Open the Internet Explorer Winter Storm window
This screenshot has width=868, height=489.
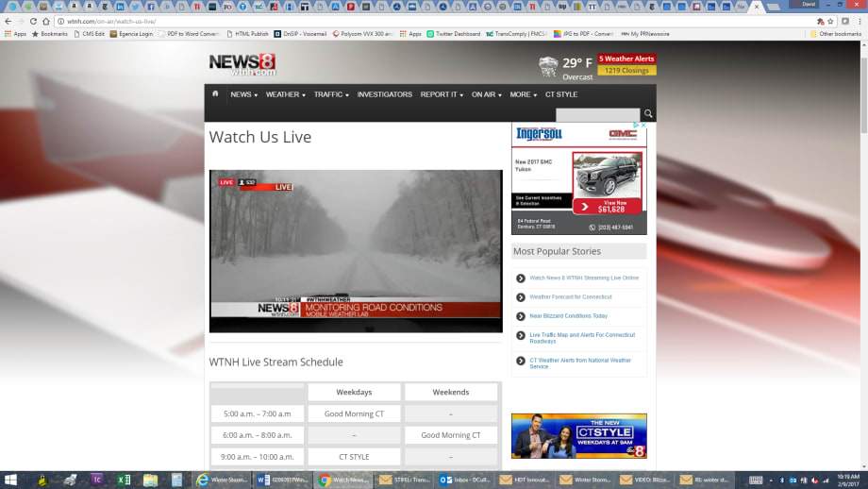pos(222,480)
